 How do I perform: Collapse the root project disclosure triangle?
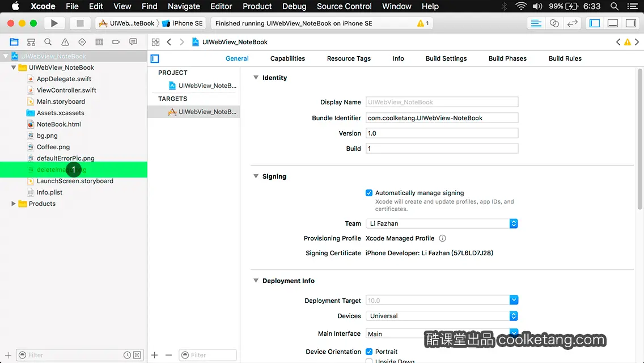pyautogui.click(x=6, y=56)
